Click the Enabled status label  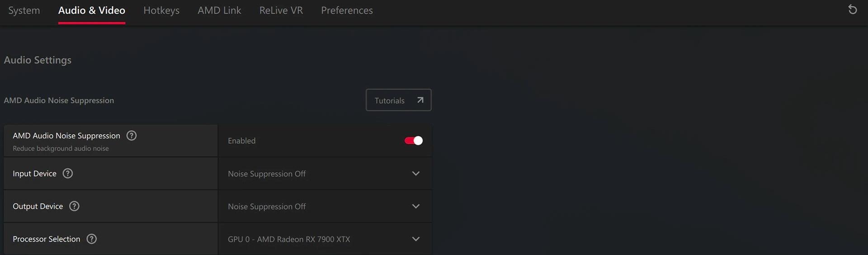(241, 141)
